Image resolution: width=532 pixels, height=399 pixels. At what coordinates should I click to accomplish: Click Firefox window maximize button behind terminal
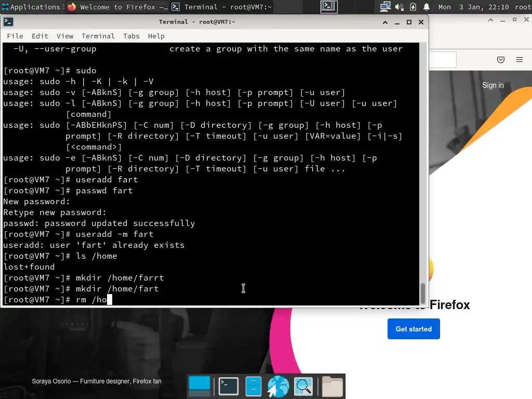pos(514,20)
